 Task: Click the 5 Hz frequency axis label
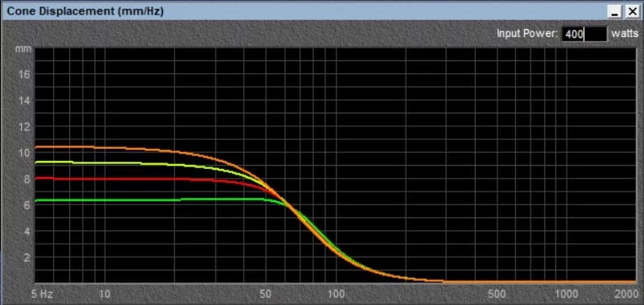click(x=43, y=294)
